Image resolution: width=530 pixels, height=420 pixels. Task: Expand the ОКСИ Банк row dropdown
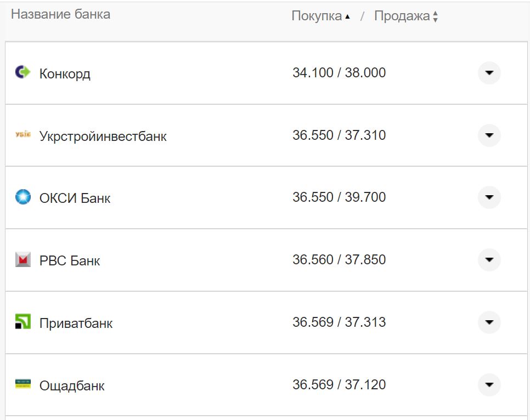point(489,198)
